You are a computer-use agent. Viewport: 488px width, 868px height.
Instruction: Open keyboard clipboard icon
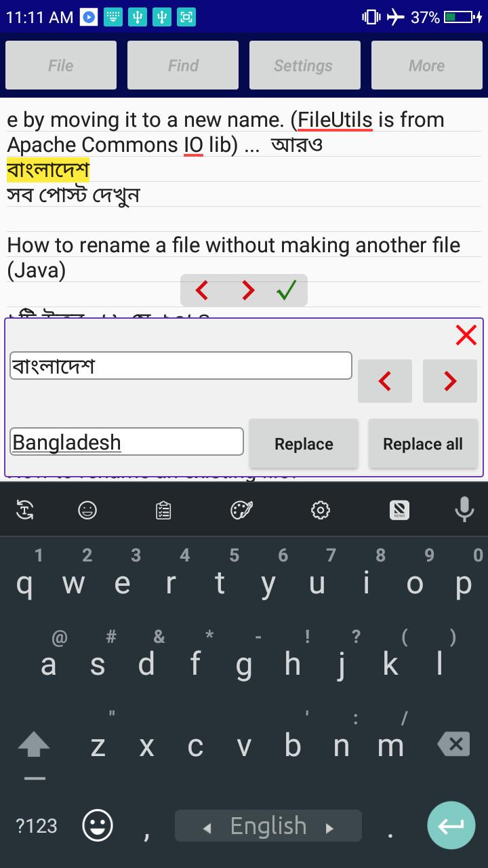tap(163, 510)
